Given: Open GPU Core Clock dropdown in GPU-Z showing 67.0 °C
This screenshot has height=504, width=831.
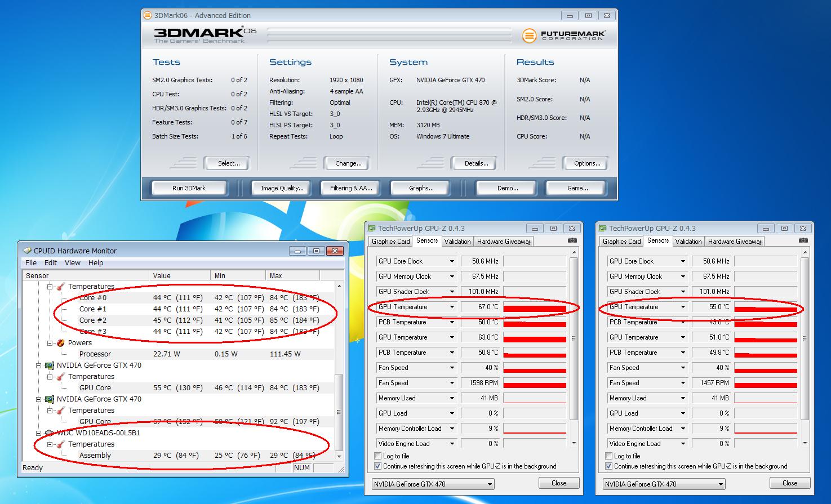Looking at the screenshot, I should point(452,261).
